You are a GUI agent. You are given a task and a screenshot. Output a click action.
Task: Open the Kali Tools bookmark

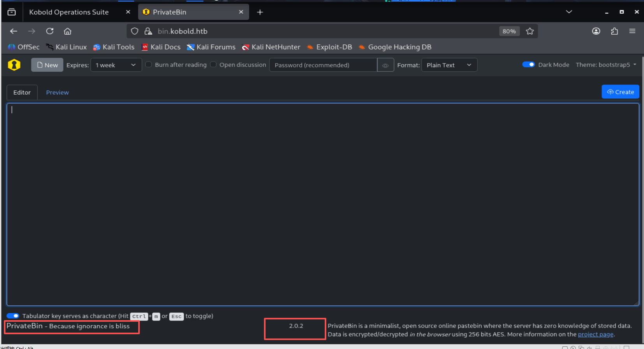click(114, 47)
